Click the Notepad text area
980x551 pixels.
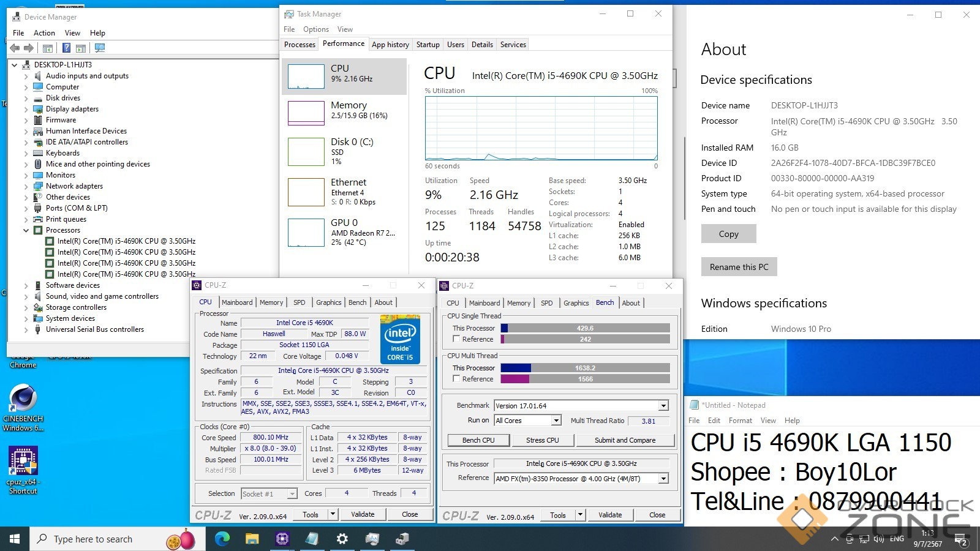coord(833,476)
